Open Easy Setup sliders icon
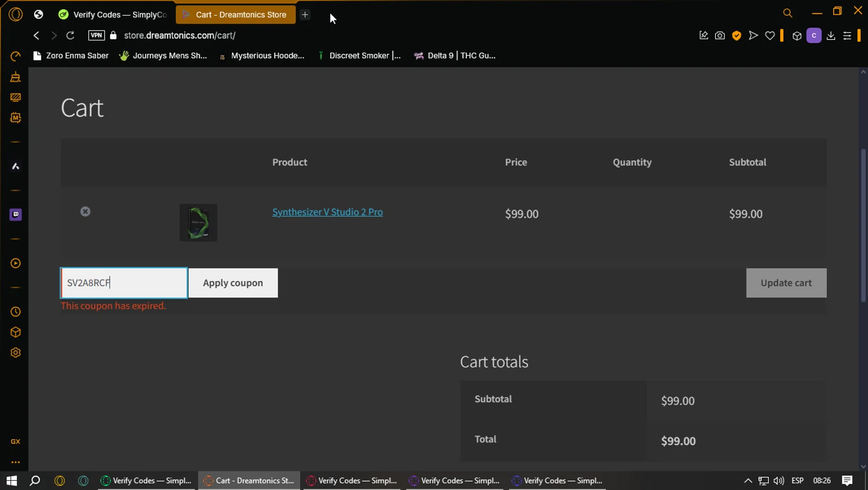The image size is (868, 490). click(x=847, y=36)
